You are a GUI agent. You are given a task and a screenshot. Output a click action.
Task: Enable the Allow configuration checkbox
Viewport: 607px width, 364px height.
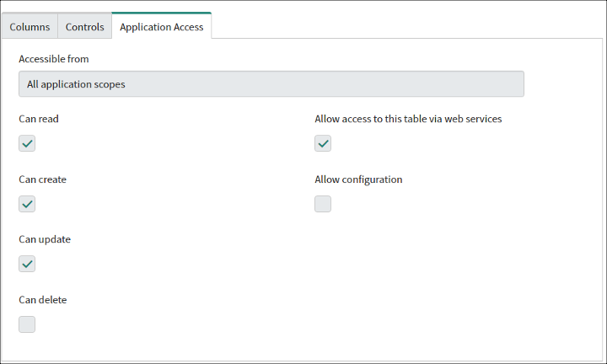click(x=323, y=204)
